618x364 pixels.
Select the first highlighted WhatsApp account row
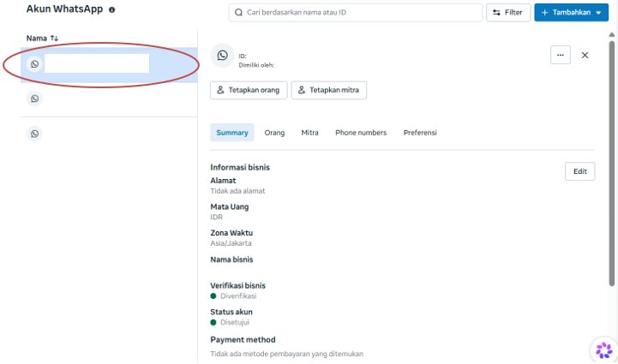tap(109, 64)
